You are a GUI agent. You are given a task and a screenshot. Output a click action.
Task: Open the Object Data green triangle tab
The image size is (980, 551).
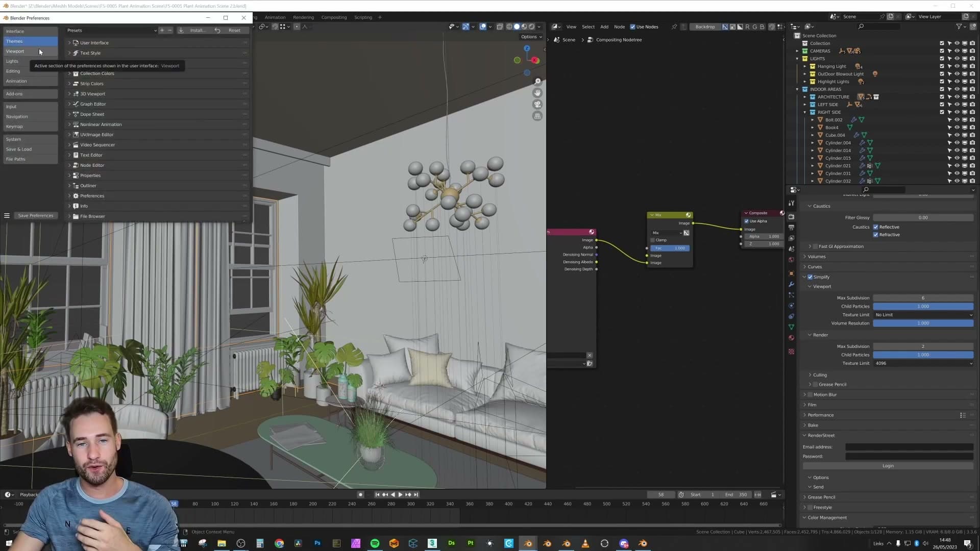coord(791,327)
